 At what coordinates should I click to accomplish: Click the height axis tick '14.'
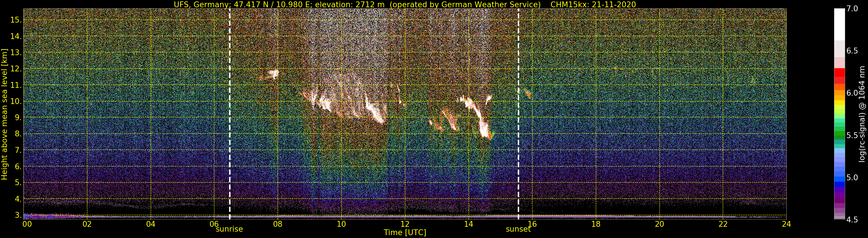(16, 36)
